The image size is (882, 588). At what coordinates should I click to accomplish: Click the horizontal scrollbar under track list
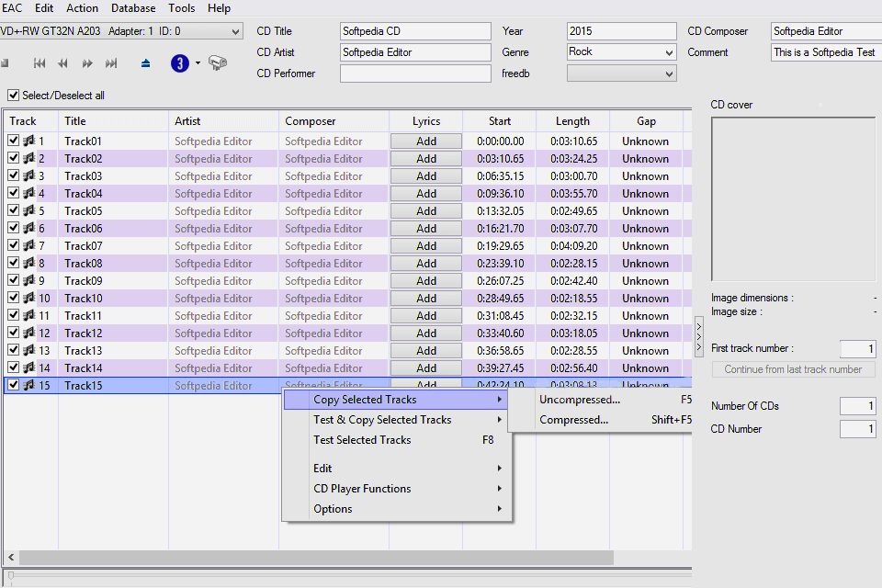point(316,558)
